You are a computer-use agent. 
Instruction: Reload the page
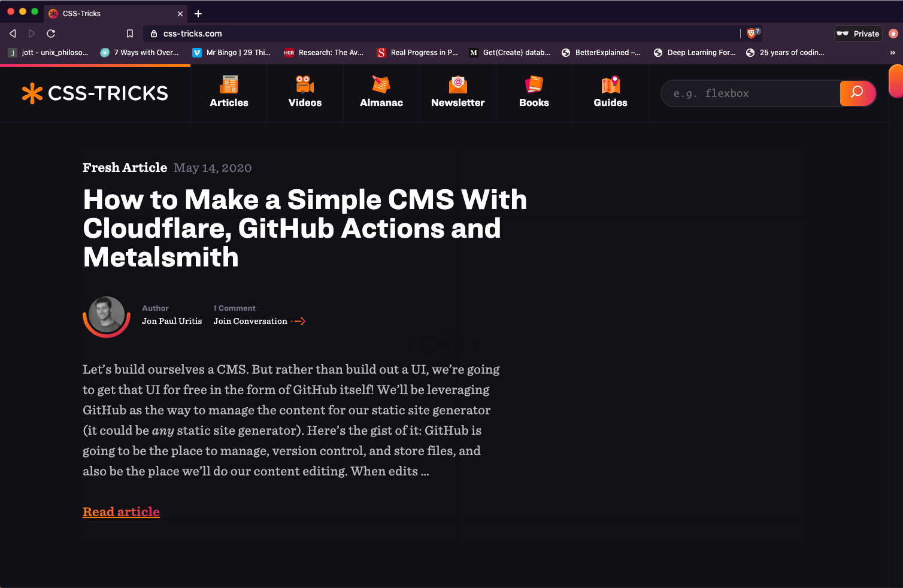point(51,34)
